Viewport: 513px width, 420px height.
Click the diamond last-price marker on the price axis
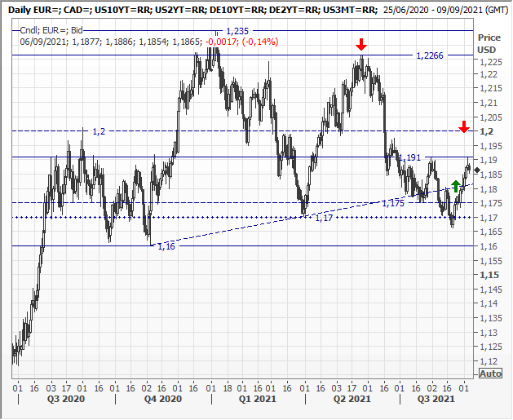(x=476, y=170)
